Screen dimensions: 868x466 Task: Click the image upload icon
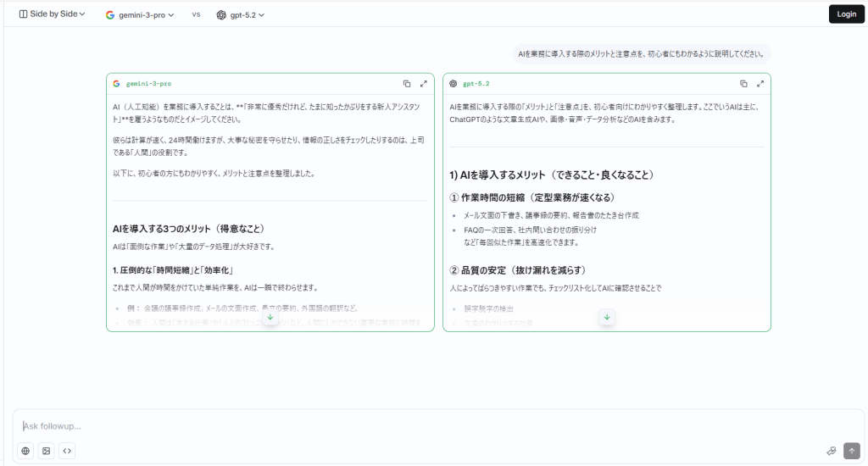(47, 451)
